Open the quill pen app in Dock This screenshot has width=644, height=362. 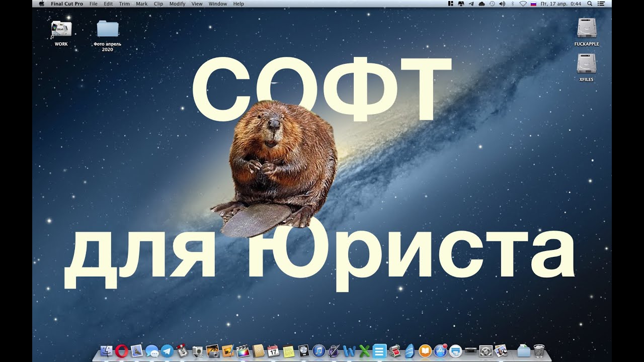[334, 351]
